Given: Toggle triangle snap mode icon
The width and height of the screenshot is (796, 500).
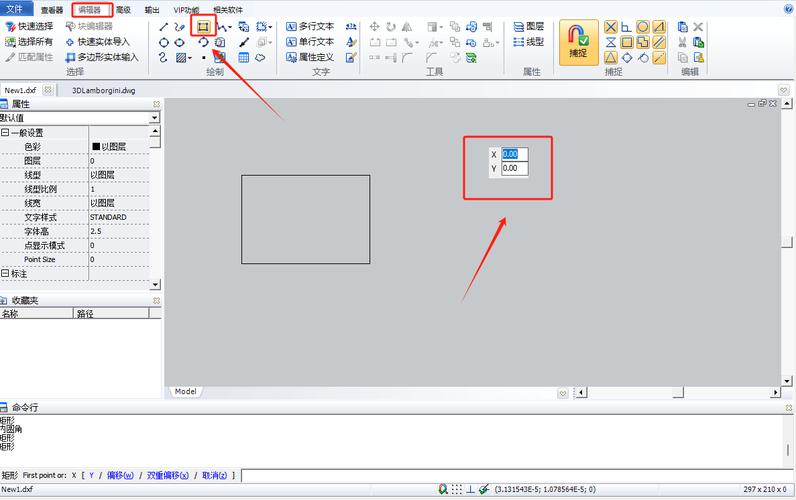Looking at the screenshot, I should pos(611,57).
